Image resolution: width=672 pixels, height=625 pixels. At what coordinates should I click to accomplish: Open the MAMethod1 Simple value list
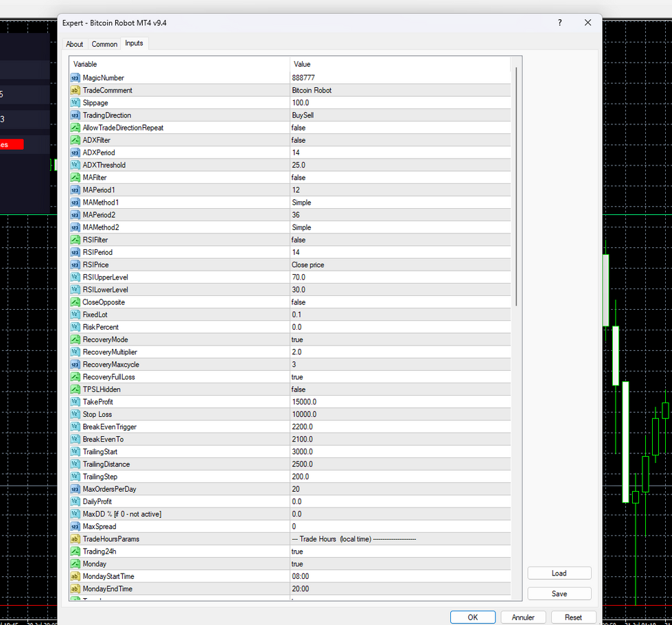[x=400, y=203]
